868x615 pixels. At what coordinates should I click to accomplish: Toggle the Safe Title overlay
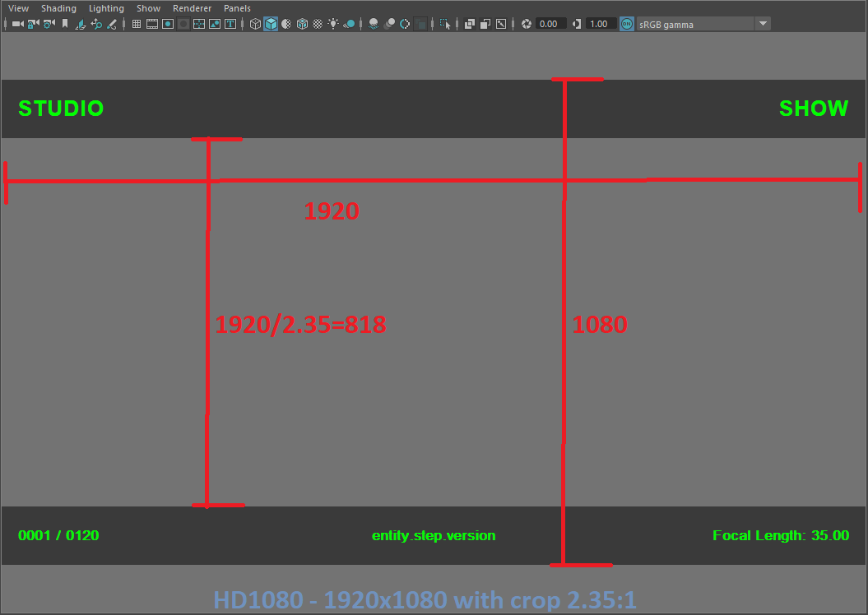point(230,24)
